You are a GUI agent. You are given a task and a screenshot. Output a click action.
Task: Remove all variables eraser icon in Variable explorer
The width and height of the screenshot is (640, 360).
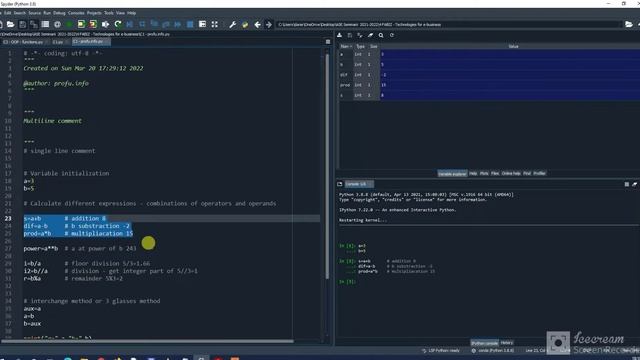click(x=370, y=35)
